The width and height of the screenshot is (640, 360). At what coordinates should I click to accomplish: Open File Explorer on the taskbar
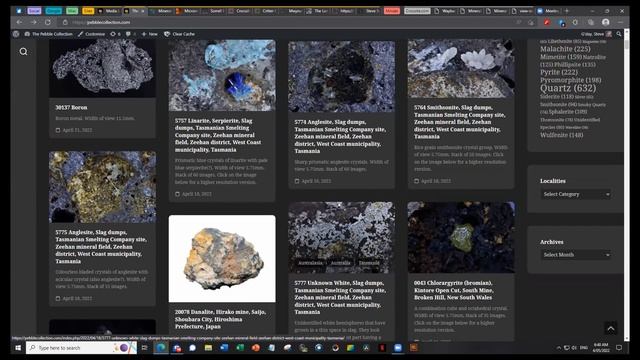click(208, 348)
